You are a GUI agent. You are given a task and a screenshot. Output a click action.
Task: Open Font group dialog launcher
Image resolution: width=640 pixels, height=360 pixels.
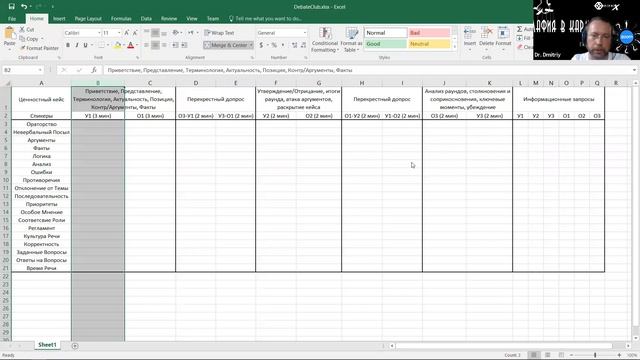[x=137, y=58]
